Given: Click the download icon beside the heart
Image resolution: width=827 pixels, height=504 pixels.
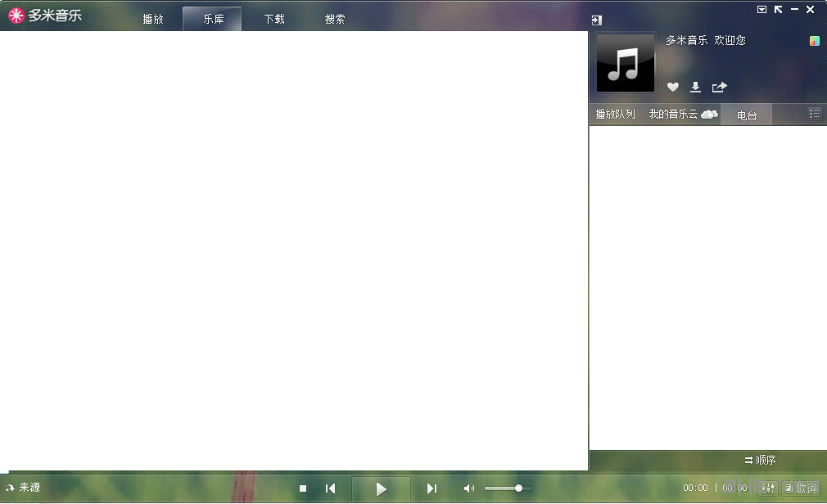Looking at the screenshot, I should (695, 87).
